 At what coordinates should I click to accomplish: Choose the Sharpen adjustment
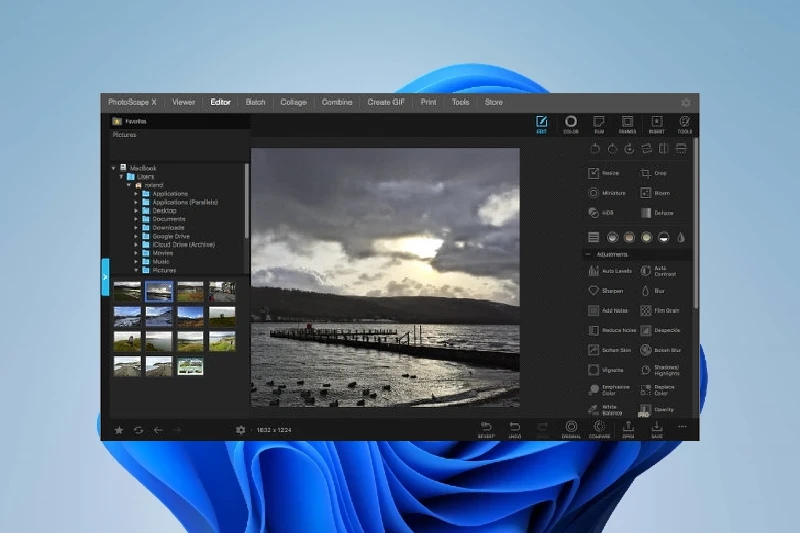pos(606,291)
